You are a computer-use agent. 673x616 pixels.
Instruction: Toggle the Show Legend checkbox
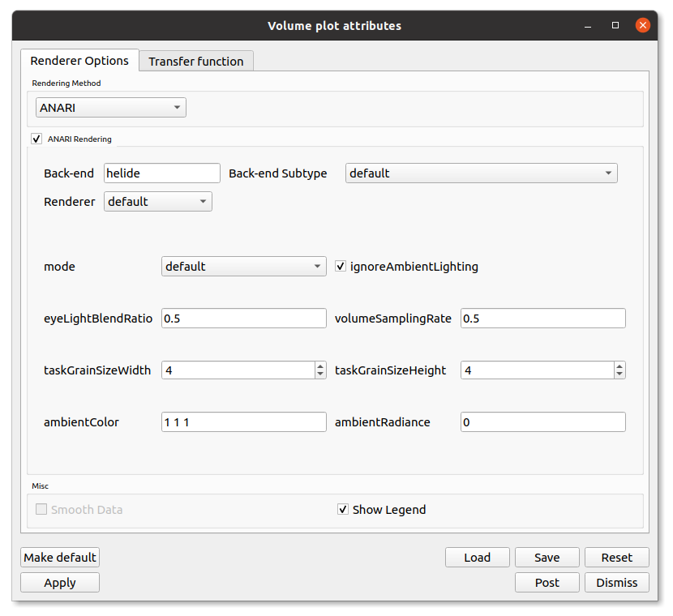coord(343,510)
